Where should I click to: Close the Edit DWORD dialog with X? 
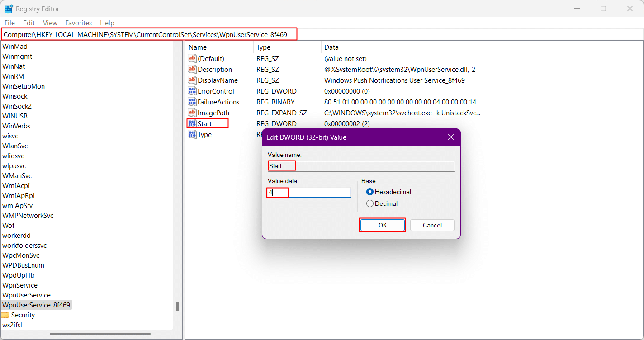coord(450,137)
